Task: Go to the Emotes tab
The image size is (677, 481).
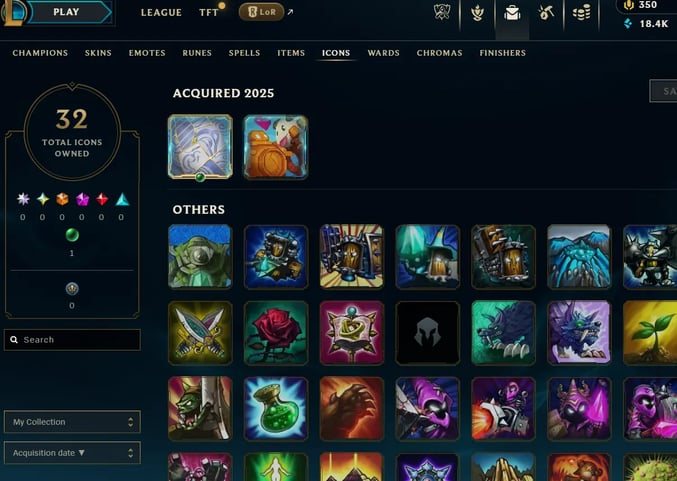Action: click(147, 53)
